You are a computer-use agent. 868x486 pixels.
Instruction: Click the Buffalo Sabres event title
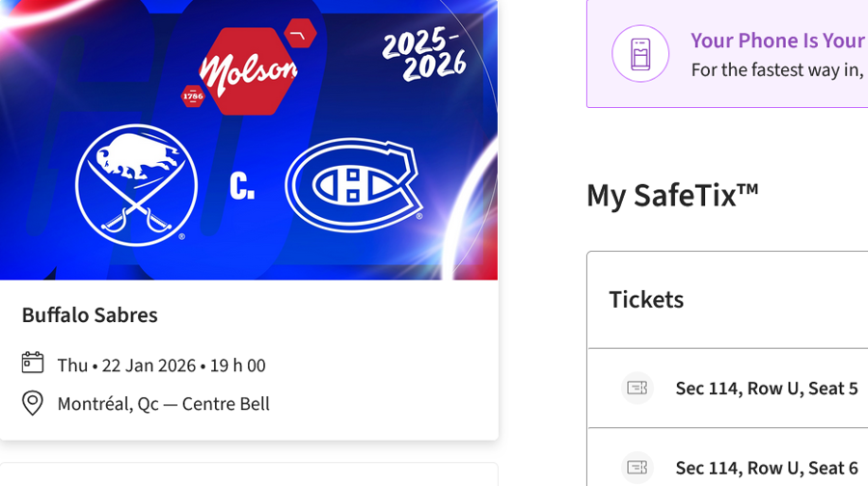(x=90, y=315)
